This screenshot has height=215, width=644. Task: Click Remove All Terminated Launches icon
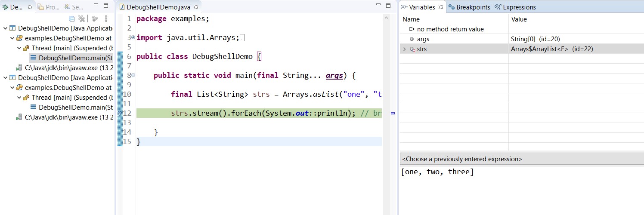pos(81,19)
